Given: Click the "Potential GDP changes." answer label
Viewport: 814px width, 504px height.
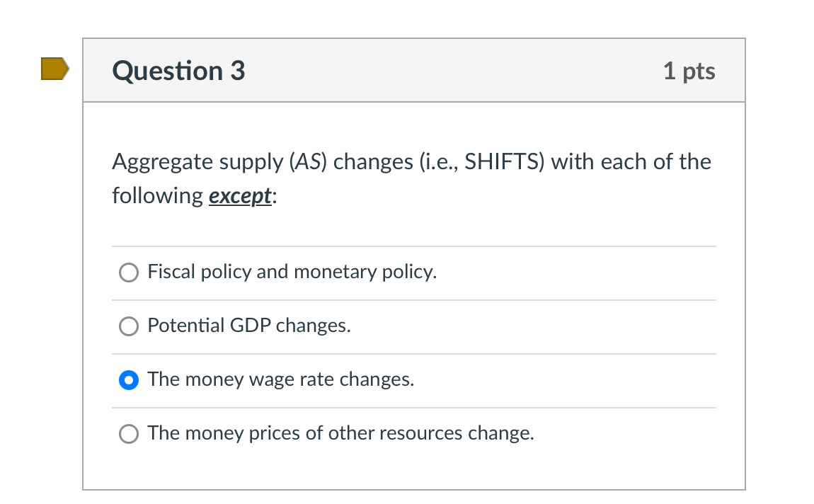Looking at the screenshot, I should [x=248, y=326].
